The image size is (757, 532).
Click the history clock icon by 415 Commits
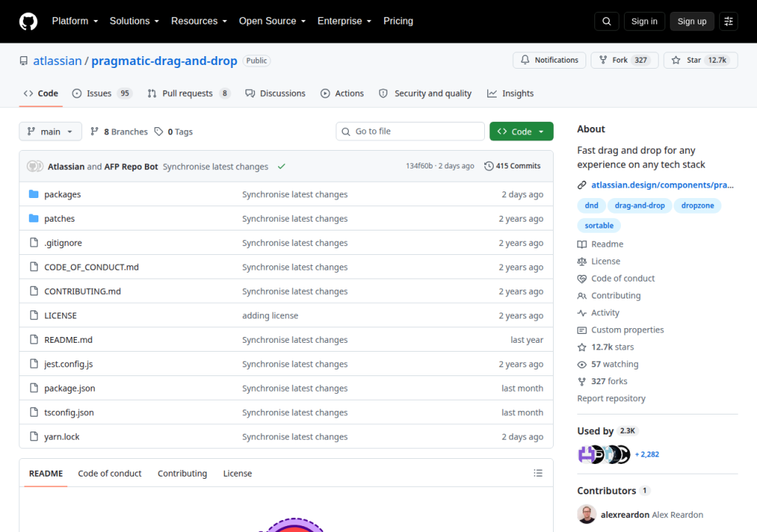[x=489, y=166]
